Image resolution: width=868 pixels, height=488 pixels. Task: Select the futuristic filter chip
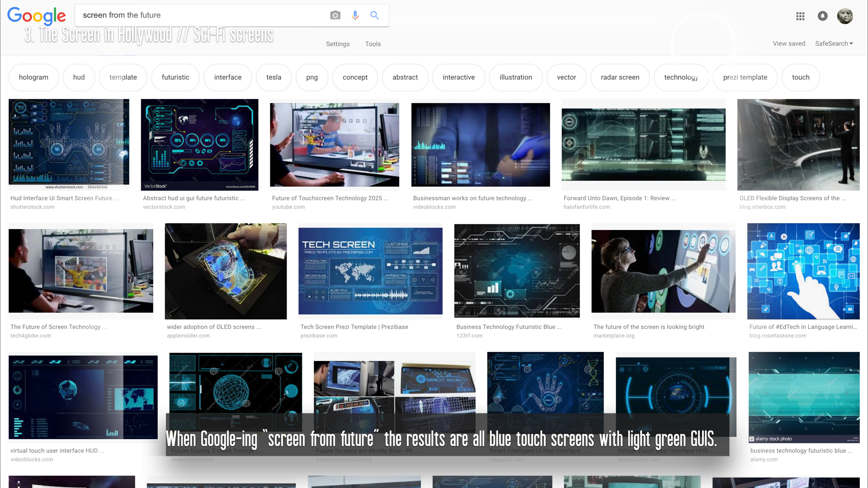point(175,77)
